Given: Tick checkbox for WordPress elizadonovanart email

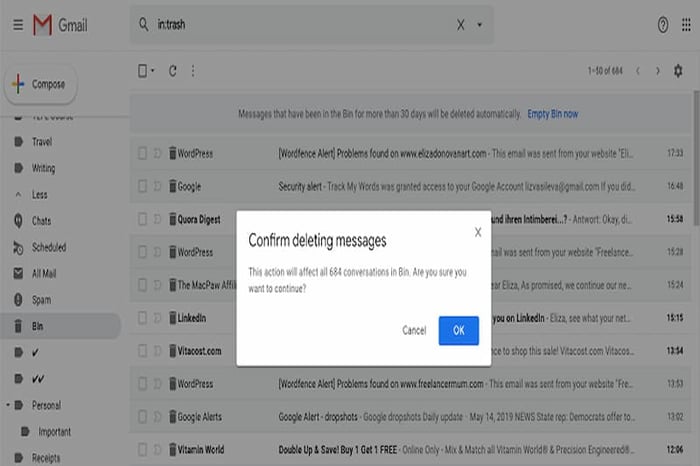Looking at the screenshot, I should pyautogui.click(x=142, y=154).
